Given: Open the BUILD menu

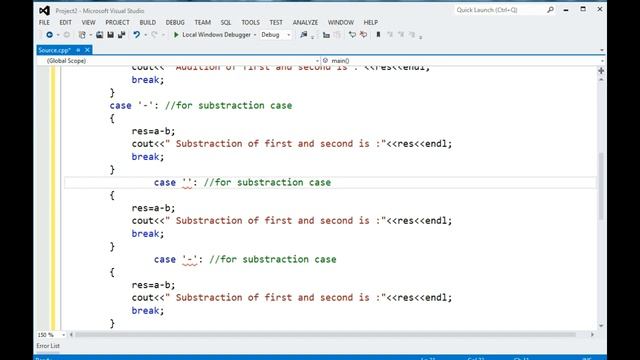Looking at the screenshot, I should [147, 22].
